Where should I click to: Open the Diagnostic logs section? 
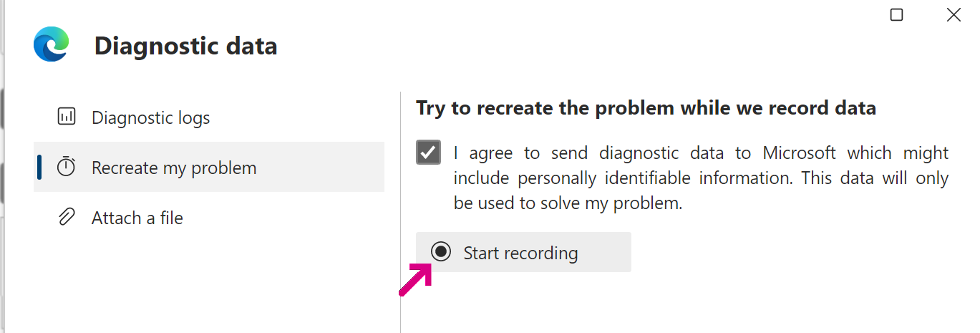click(150, 117)
